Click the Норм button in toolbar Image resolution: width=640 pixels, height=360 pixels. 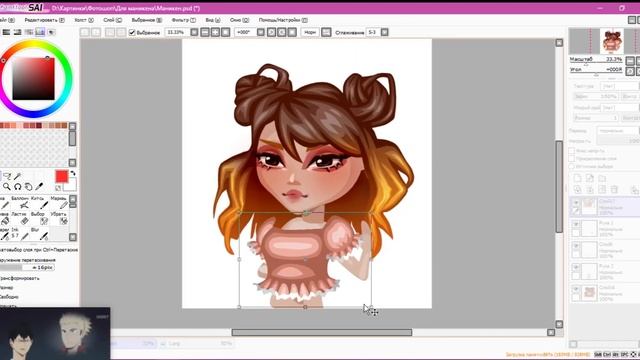coord(310,32)
